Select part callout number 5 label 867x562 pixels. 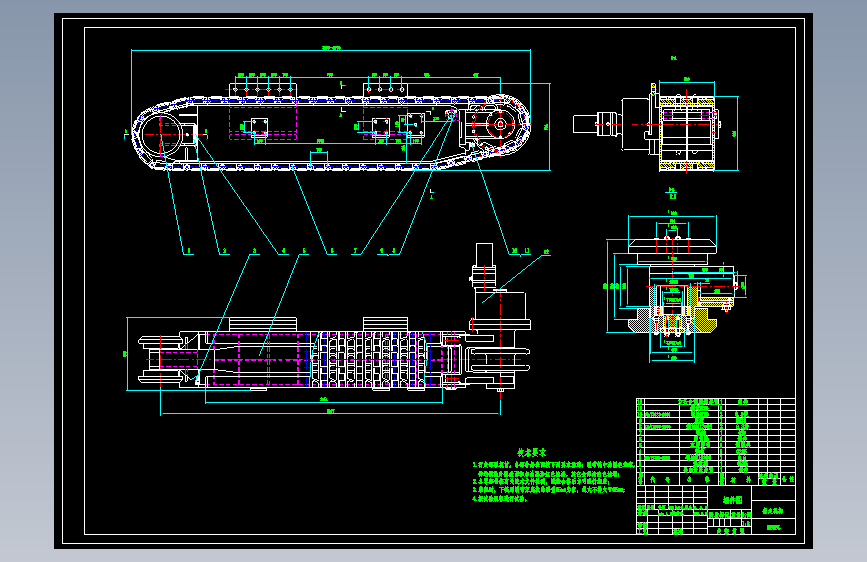(304, 251)
